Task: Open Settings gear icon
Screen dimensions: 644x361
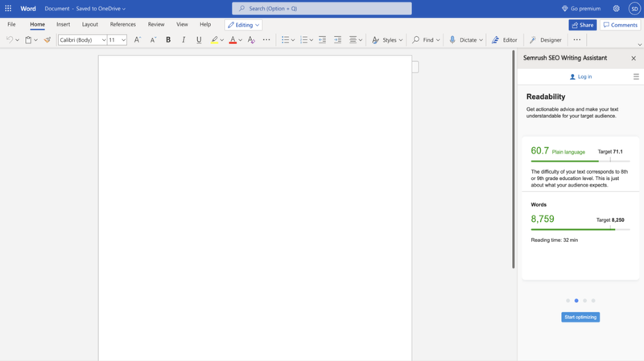Action: (616, 8)
